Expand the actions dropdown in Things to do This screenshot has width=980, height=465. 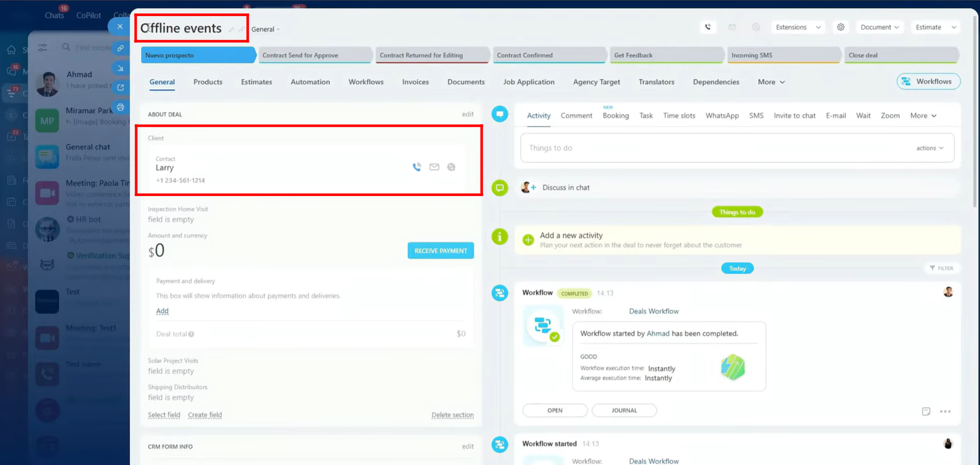[929, 148]
